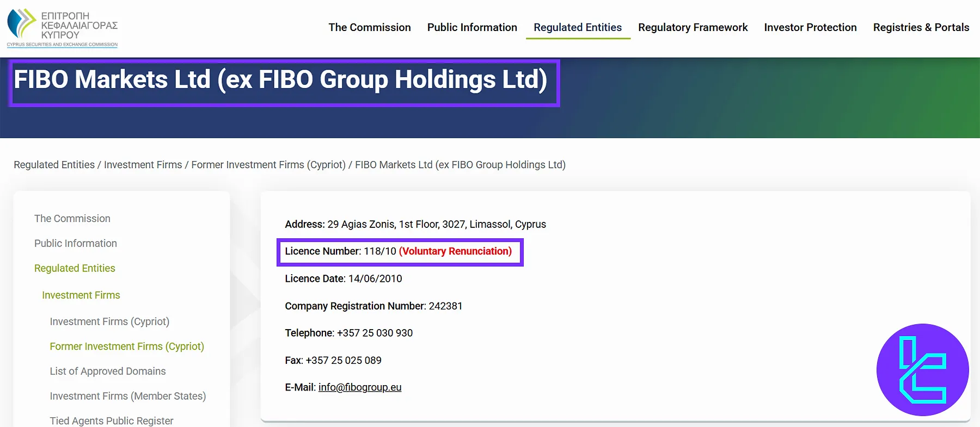Open Investment Firms (Cypriot) sidebar item

[x=109, y=321]
